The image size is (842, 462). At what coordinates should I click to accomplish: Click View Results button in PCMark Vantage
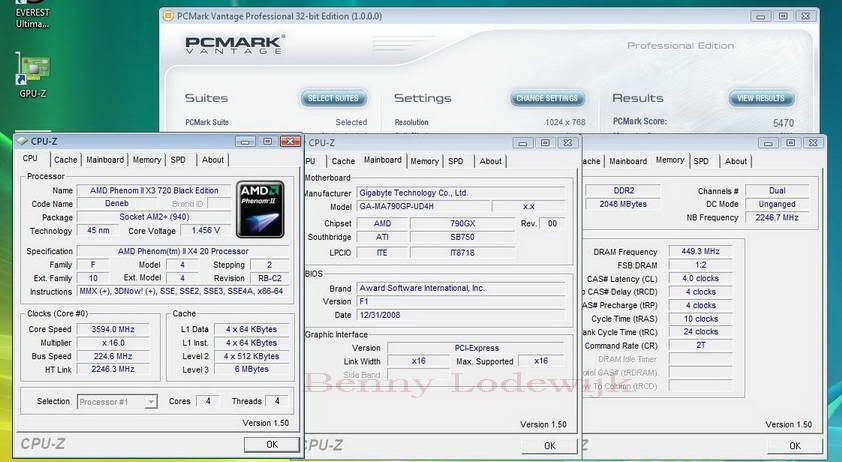(761, 98)
